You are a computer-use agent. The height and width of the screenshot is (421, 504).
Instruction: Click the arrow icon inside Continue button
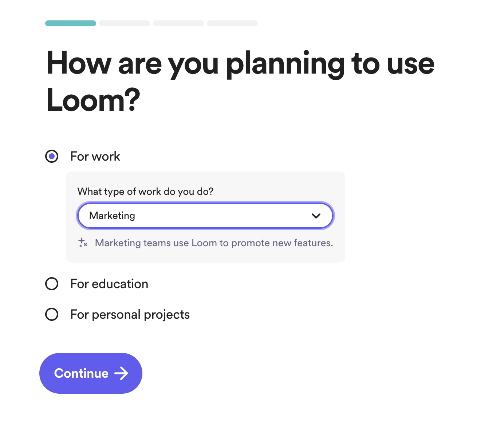(121, 373)
